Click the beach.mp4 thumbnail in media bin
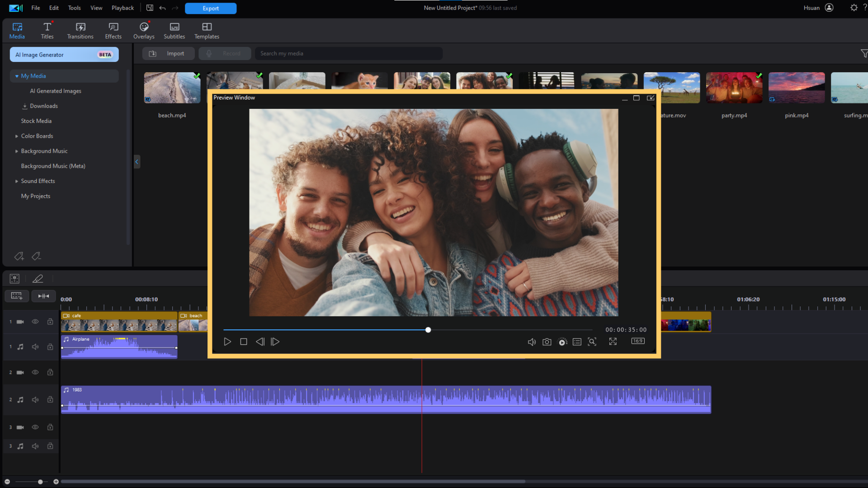This screenshot has width=868, height=488. coord(172,88)
